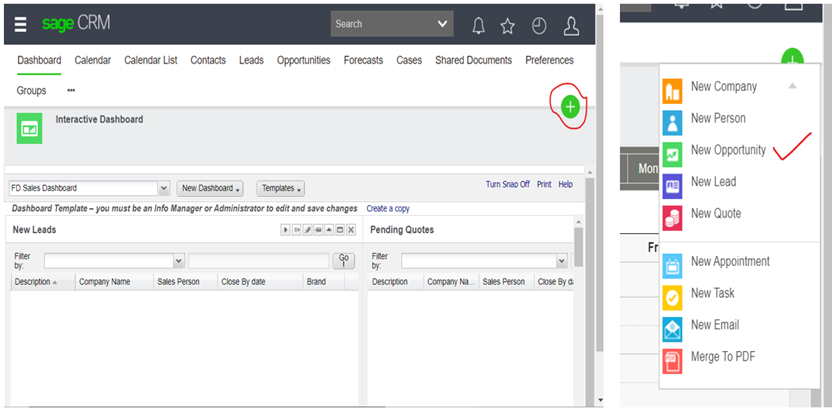Click the Merge To PDF icon

tap(673, 358)
